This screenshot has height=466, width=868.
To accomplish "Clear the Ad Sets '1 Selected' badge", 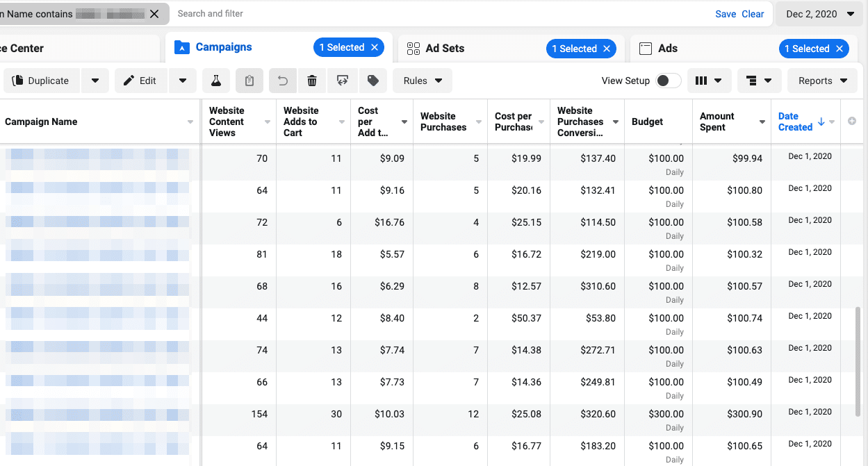I will pos(607,49).
